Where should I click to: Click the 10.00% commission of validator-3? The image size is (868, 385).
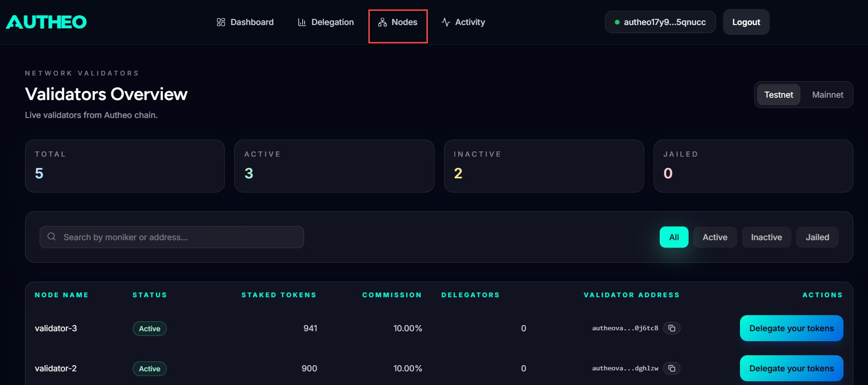point(408,328)
